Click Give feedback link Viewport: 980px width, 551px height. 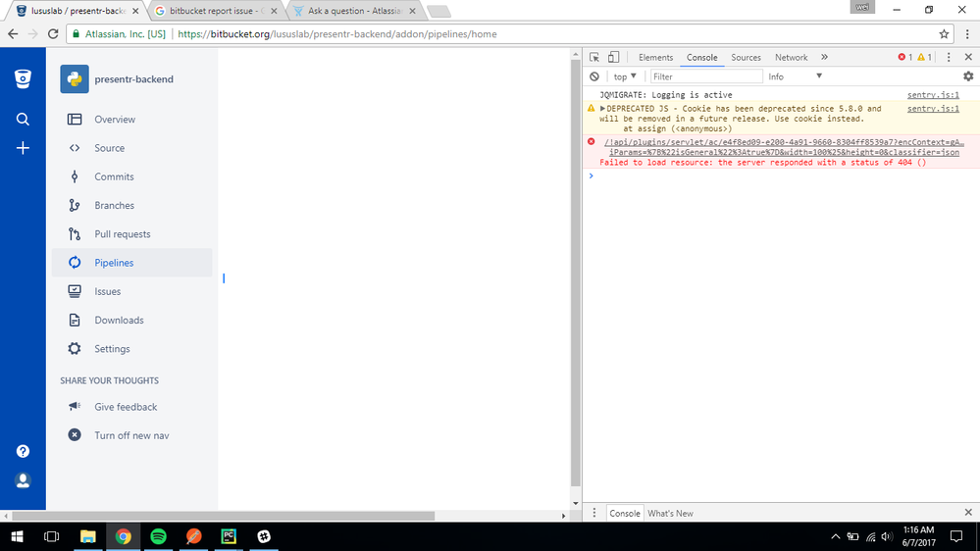coord(126,407)
